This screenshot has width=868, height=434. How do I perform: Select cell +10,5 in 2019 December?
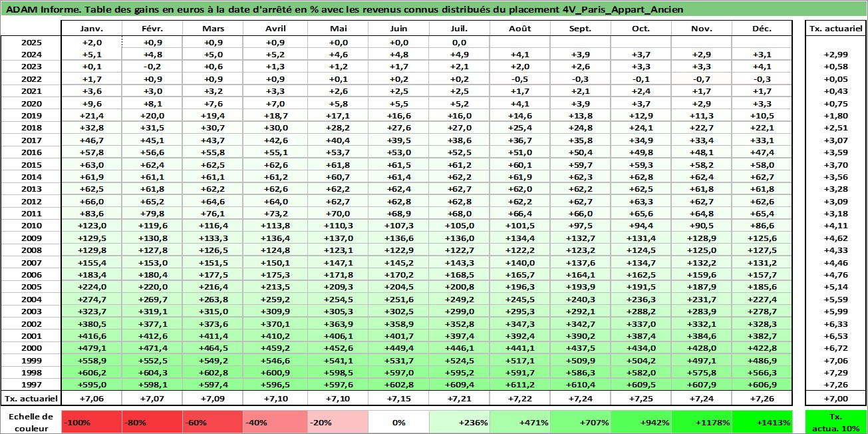(x=762, y=116)
